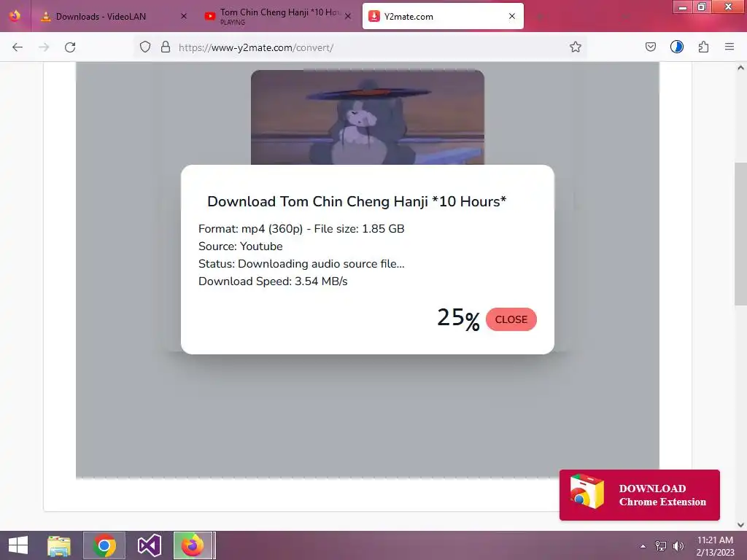The image size is (747, 560).
Task: Minimize the Firefox window
Action: click(683, 7)
